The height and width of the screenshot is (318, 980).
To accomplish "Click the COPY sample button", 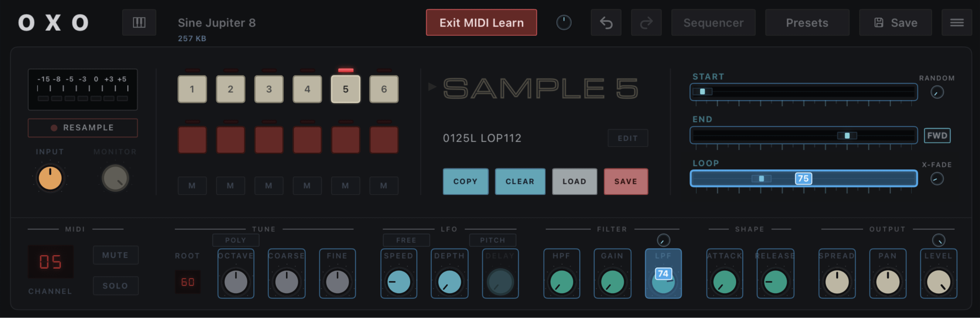I will (x=465, y=182).
